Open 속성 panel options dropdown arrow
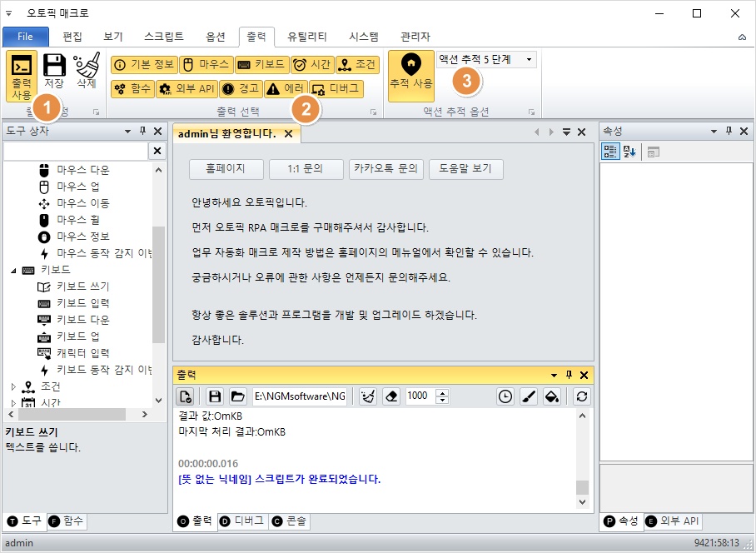This screenshot has height=553, width=756. pyautogui.click(x=714, y=131)
